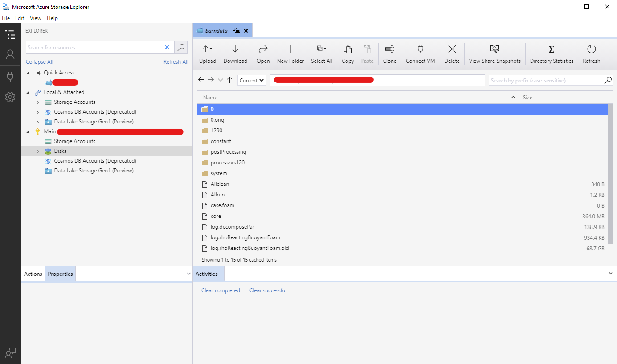
Task: Open the Help menu
Action: pos(53,18)
